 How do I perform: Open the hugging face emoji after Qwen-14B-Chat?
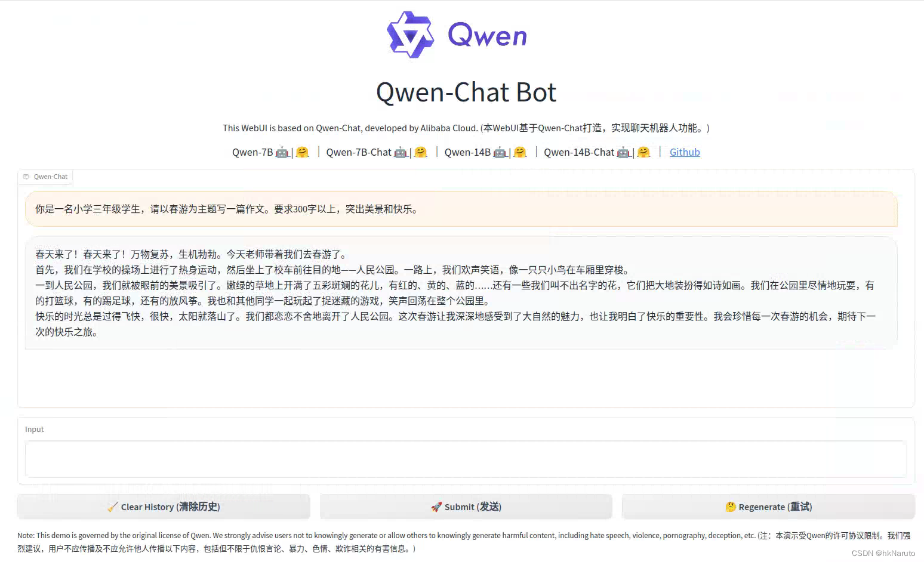coord(643,152)
